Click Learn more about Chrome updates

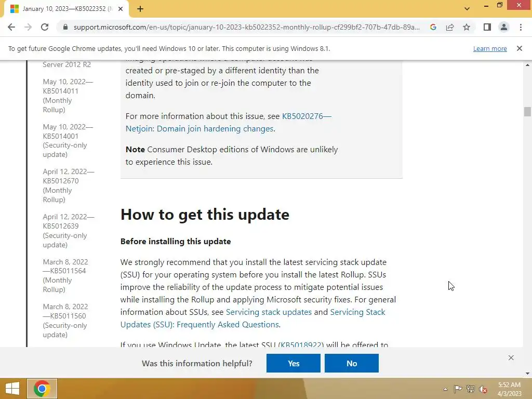coord(490,48)
